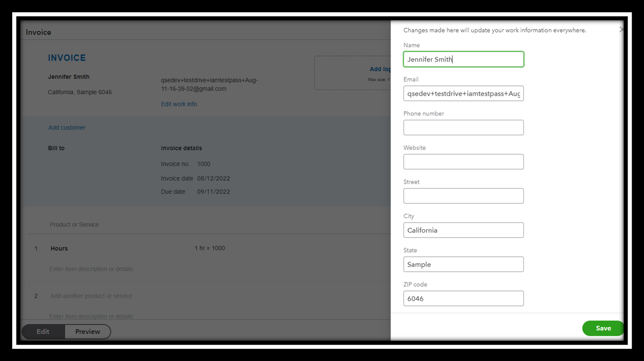Click the INVOICE heading
This screenshot has width=644, height=361.
coord(67,58)
